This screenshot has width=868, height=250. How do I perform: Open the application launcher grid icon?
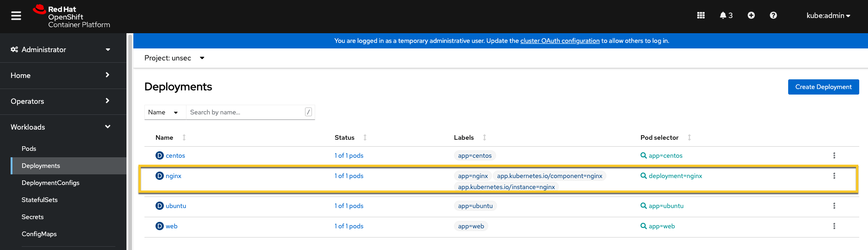700,15
